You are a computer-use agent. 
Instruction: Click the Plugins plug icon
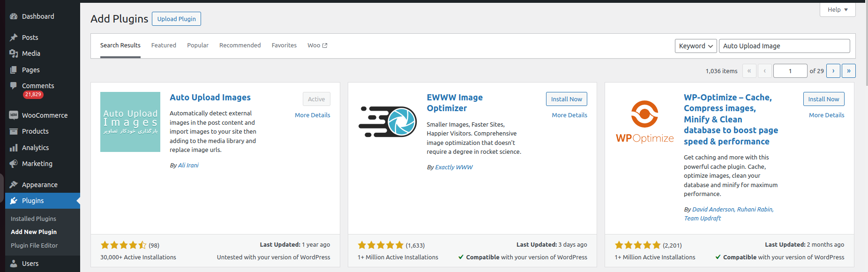click(x=14, y=201)
